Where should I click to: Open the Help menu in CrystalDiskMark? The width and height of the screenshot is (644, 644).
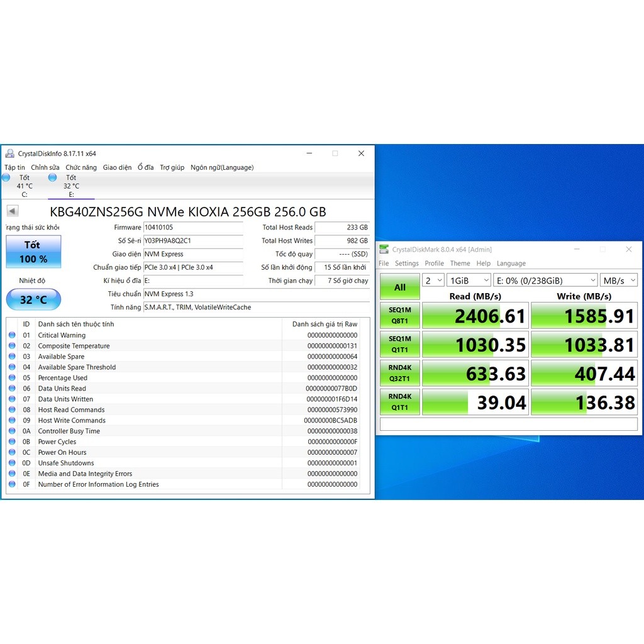coord(484,264)
